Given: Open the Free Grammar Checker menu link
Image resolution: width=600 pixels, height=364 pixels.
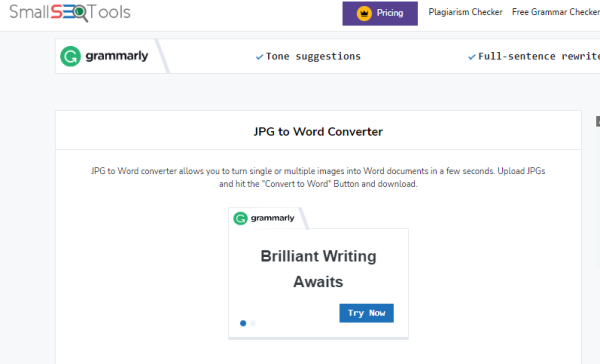Looking at the screenshot, I should [556, 12].
